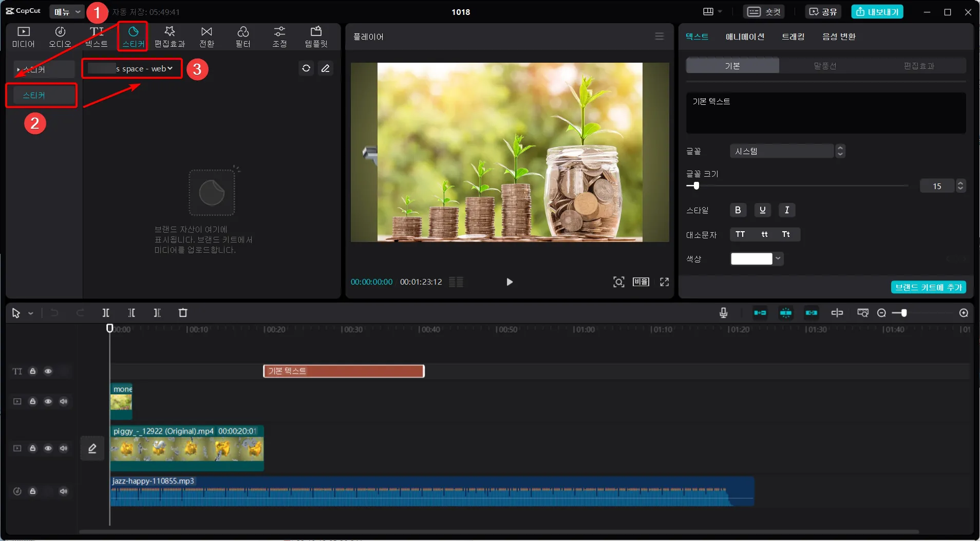980x541 pixels.
Task: Click the font size value field 15
Action: (937, 186)
